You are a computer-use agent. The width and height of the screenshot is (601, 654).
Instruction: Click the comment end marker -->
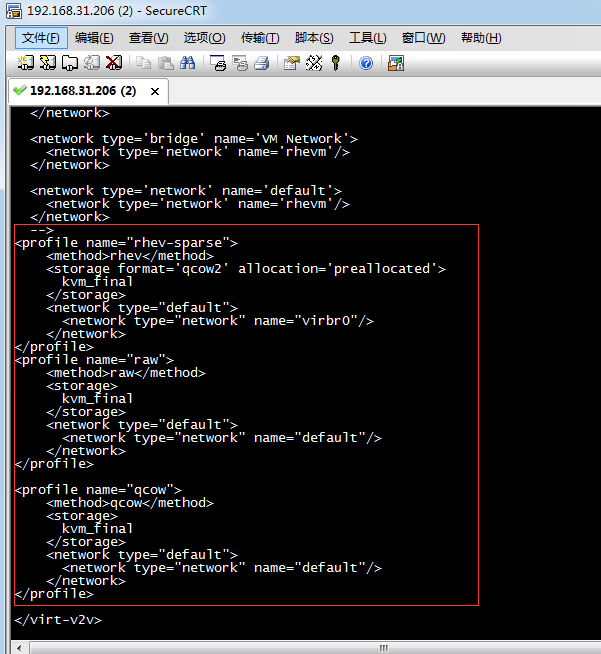[42, 230]
